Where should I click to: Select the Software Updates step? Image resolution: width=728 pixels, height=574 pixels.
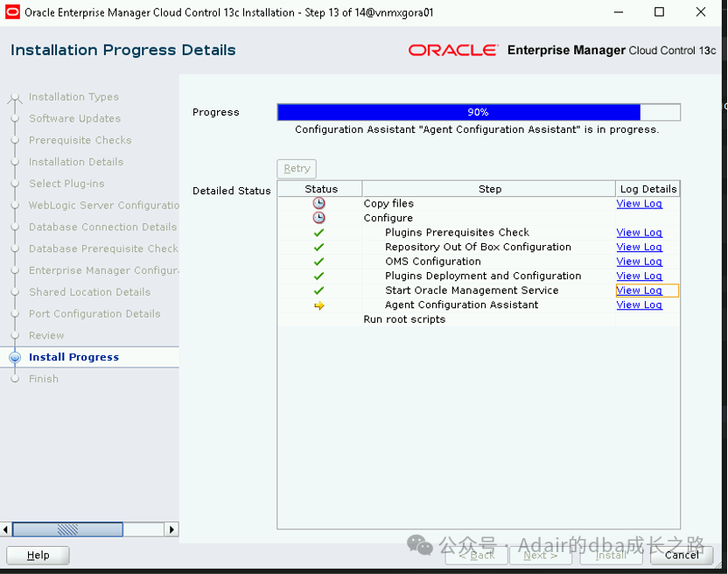[x=74, y=118]
